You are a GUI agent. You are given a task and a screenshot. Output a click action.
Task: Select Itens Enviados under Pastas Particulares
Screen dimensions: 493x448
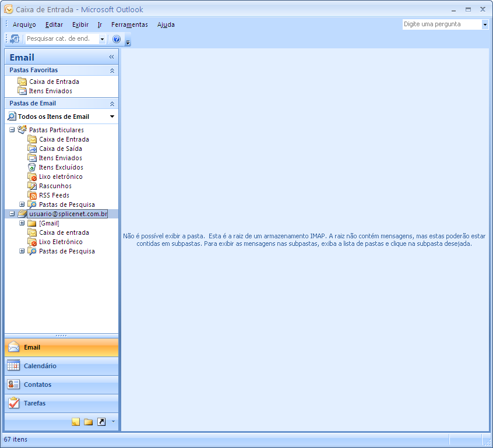[61, 158]
